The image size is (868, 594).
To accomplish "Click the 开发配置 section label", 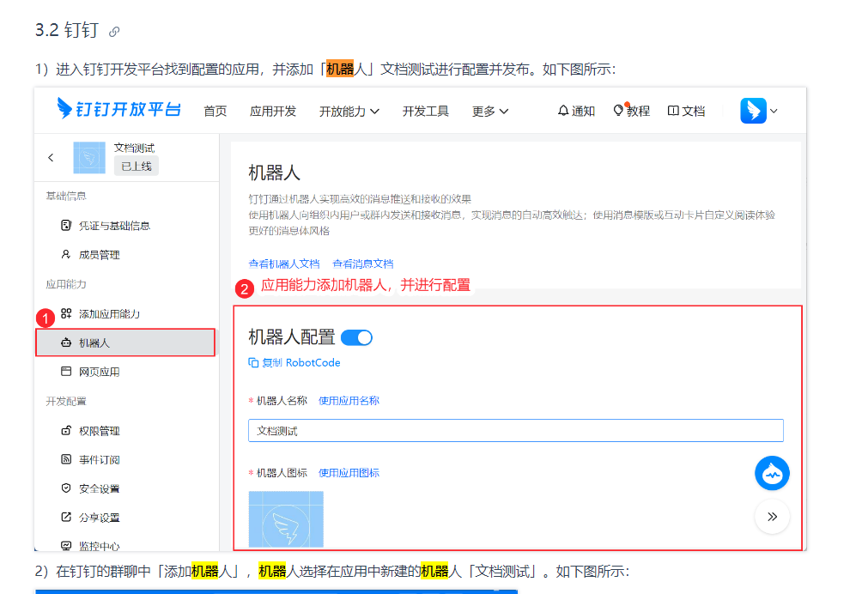I will click(66, 402).
